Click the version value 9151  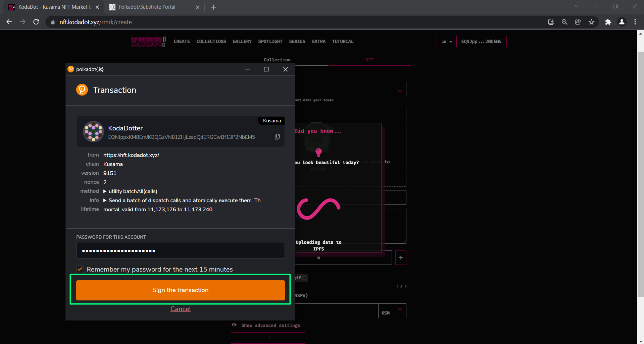(x=110, y=173)
